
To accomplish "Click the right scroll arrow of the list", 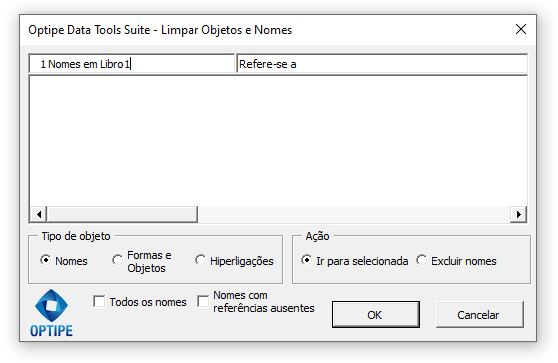I will point(518,214).
